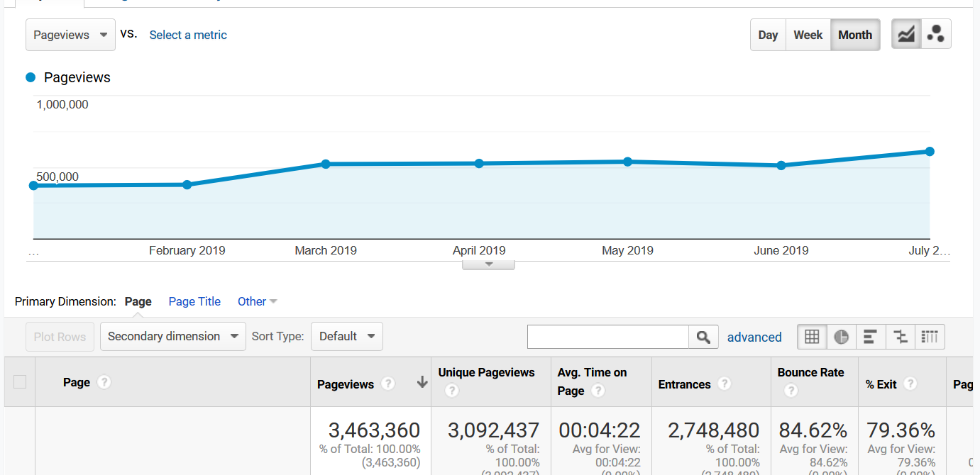The image size is (980, 475).
Task: Click help icon next to Pageviews column
Action: click(x=387, y=384)
